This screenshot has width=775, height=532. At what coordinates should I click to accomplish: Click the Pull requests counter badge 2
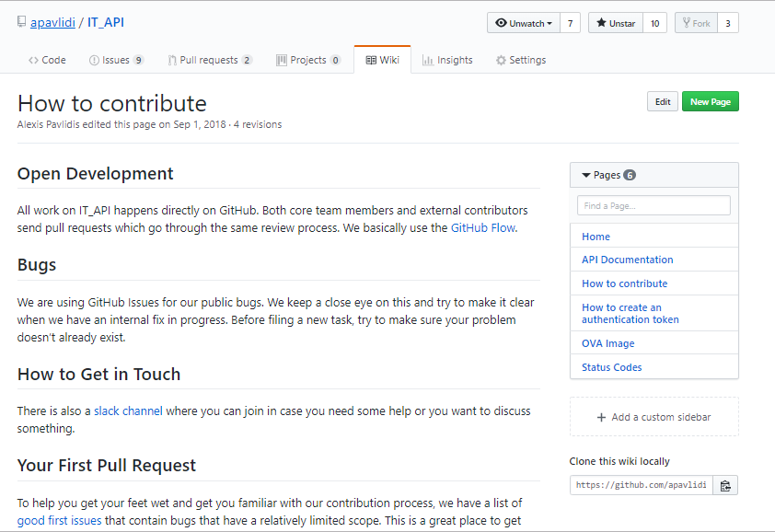pyautogui.click(x=247, y=61)
